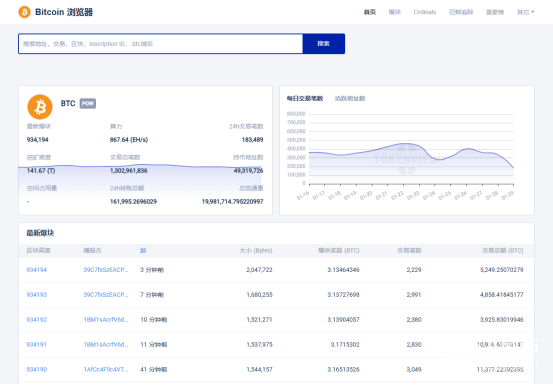Click the 交易总额 (BTC) column header
The height and width of the screenshot is (385, 553).
click(503, 250)
